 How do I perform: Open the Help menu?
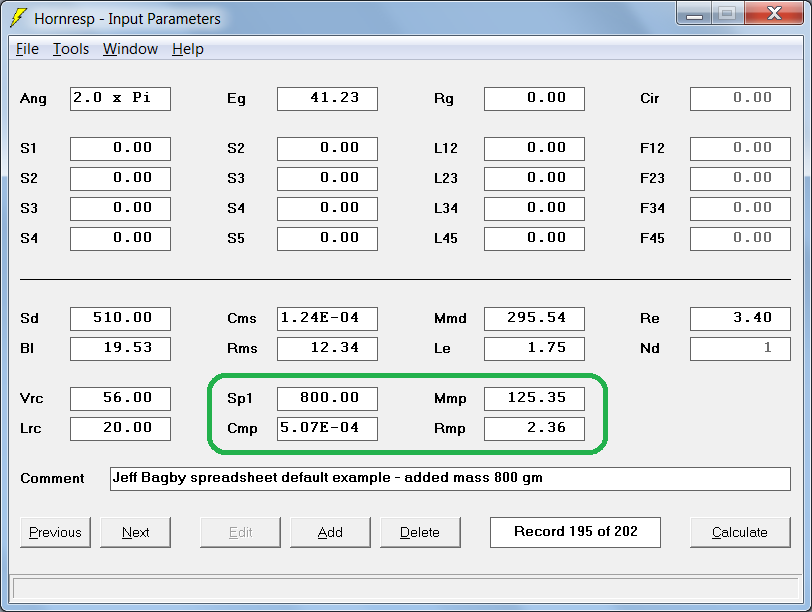coord(188,49)
